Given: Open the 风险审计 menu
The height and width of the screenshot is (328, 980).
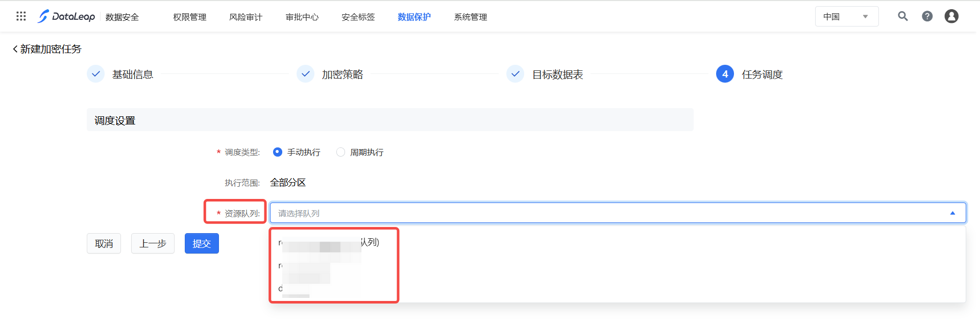Looking at the screenshot, I should click(x=246, y=17).
